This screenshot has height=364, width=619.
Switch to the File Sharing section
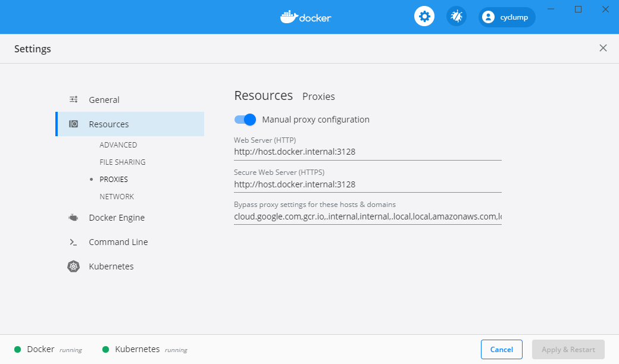[122, 162]
